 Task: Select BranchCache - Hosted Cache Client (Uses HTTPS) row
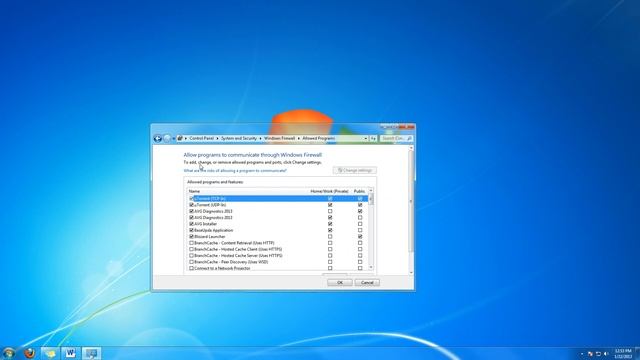[x=278, y=249]
